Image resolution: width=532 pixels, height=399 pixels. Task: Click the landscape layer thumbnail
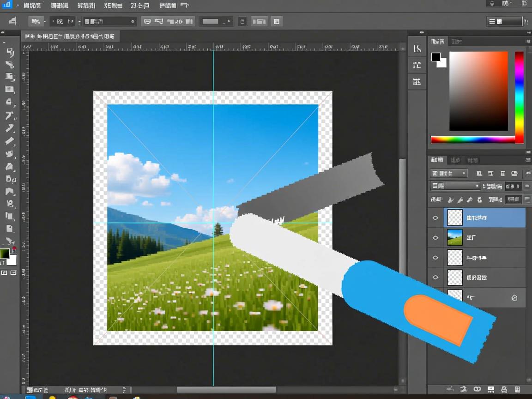click(x=455, y=238)
